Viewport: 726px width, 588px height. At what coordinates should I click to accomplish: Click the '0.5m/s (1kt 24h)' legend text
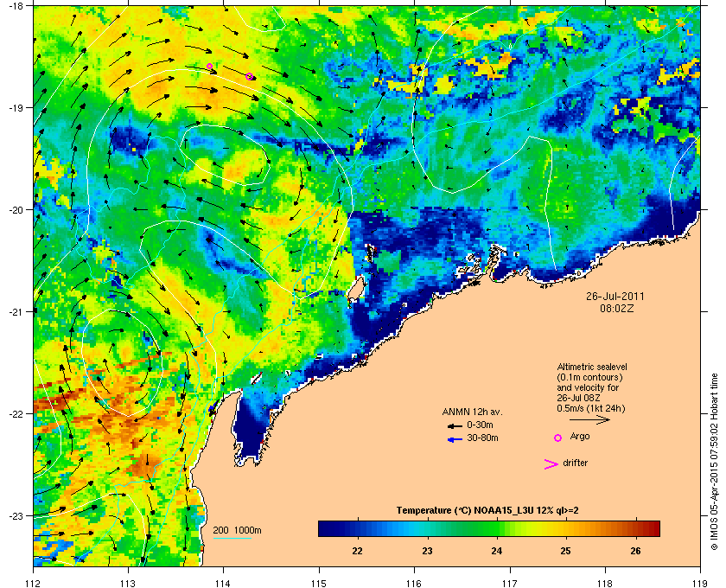click(591, 408)
